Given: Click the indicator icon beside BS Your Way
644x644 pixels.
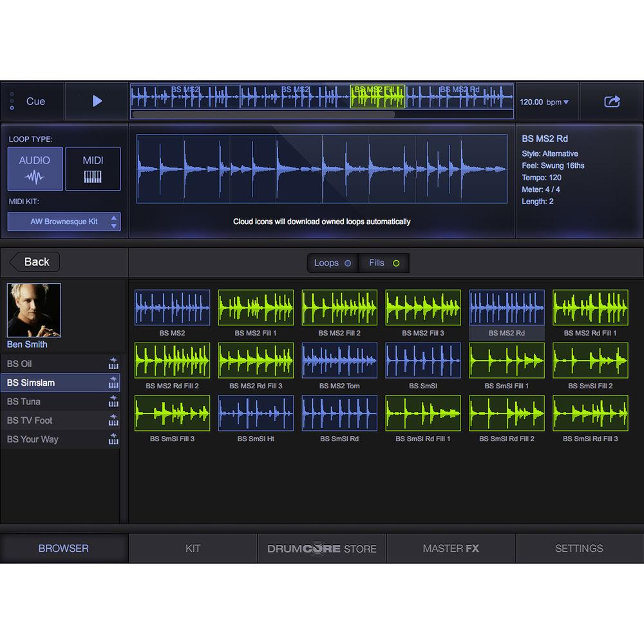Looking at the screenshot, I should pos(114,439).
